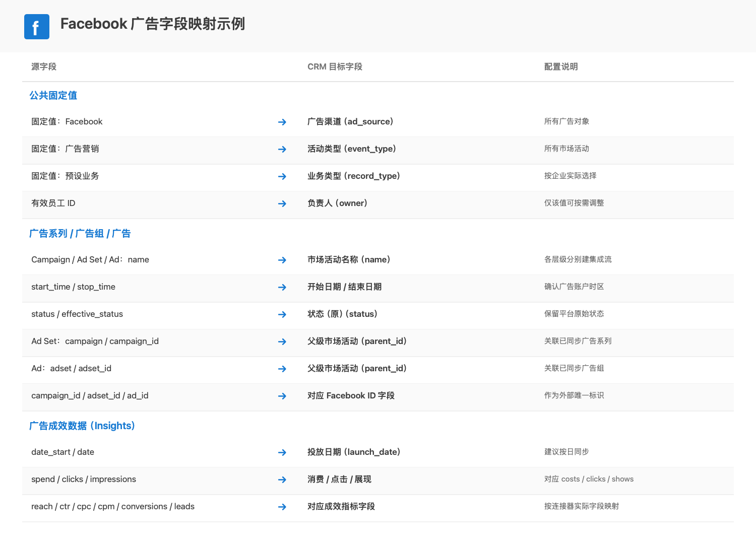Select the 负责人 (owner) target field
Image resolution: width=756 pixels, height=544 pixels.
point(337,203)
